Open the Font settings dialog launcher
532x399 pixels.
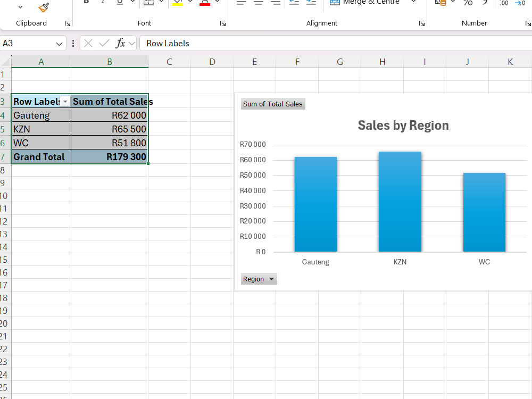(223, 23)
